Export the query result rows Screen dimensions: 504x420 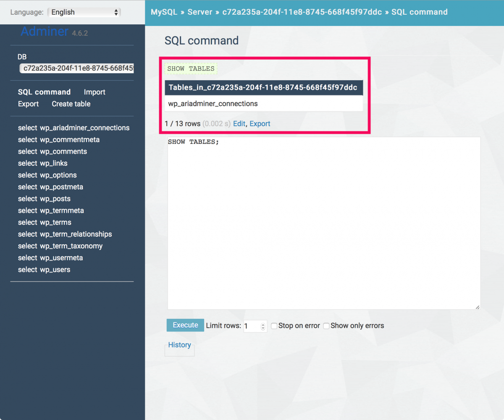260,123
